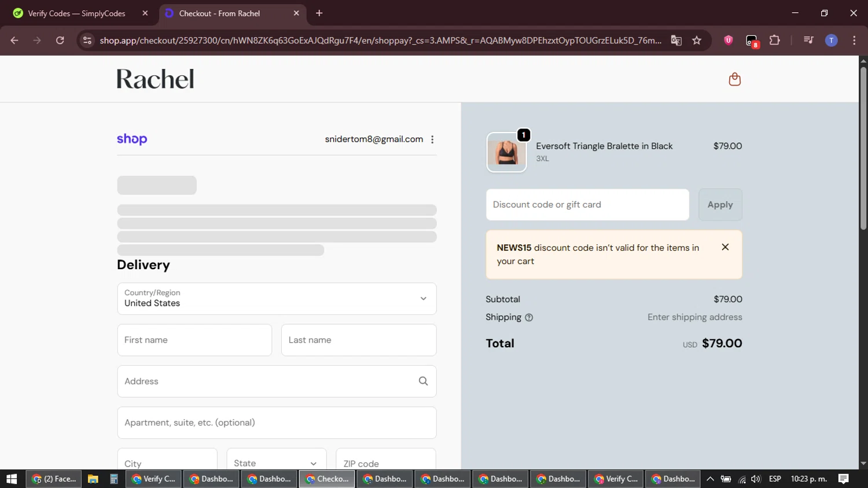This screenshot has height=488, width=868.
Task: Click the battery icon in system tray
Action: point(726,479)
